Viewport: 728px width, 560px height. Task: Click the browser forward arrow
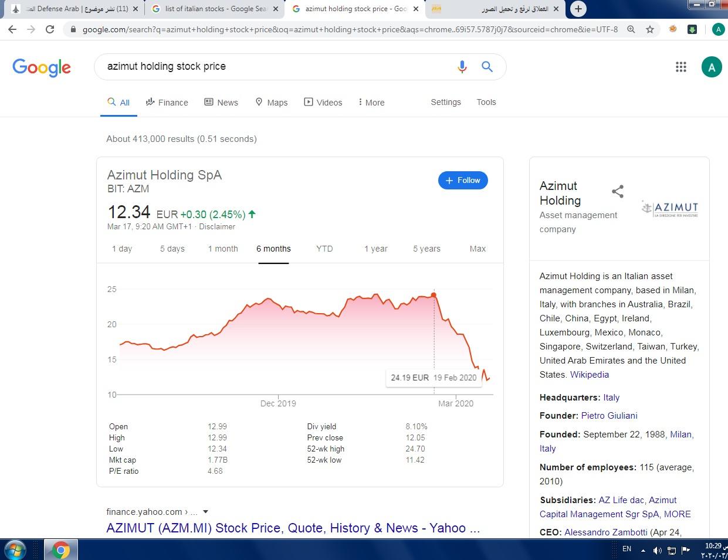[31, 29]
